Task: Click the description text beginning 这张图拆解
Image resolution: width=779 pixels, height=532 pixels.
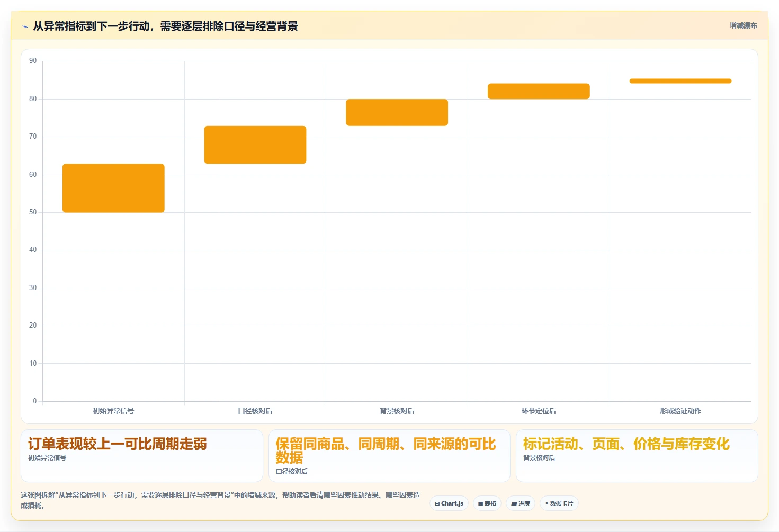Action: [x=220, y=500]
